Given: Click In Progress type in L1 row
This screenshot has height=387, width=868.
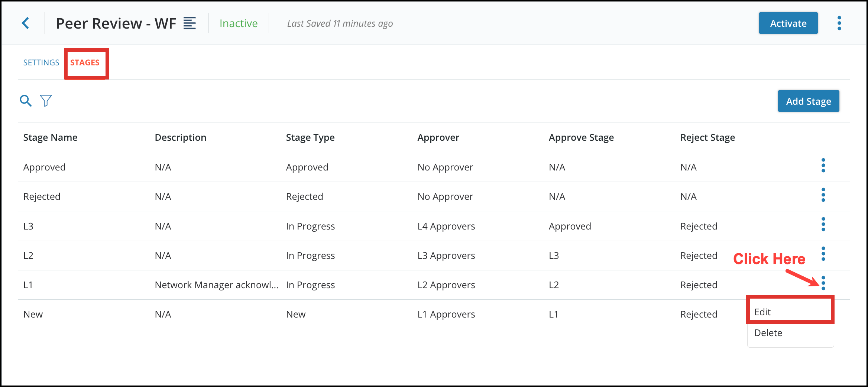Looking at the screenshot, I should click(310, 285).
